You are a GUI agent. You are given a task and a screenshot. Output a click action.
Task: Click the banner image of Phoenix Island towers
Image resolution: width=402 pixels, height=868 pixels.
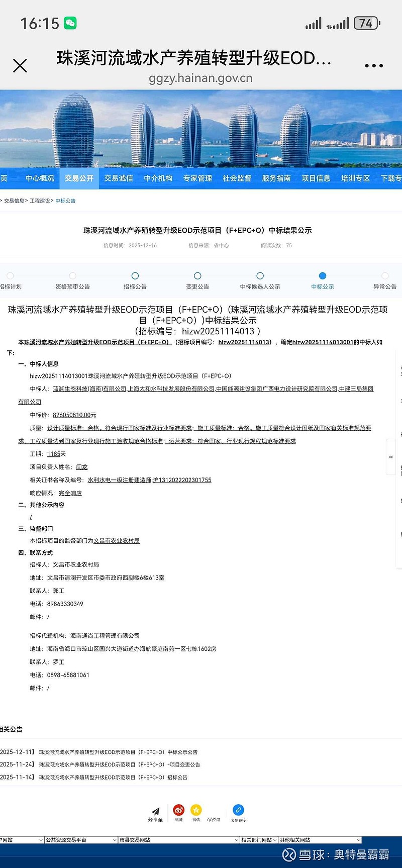click(x=201, y=129)
